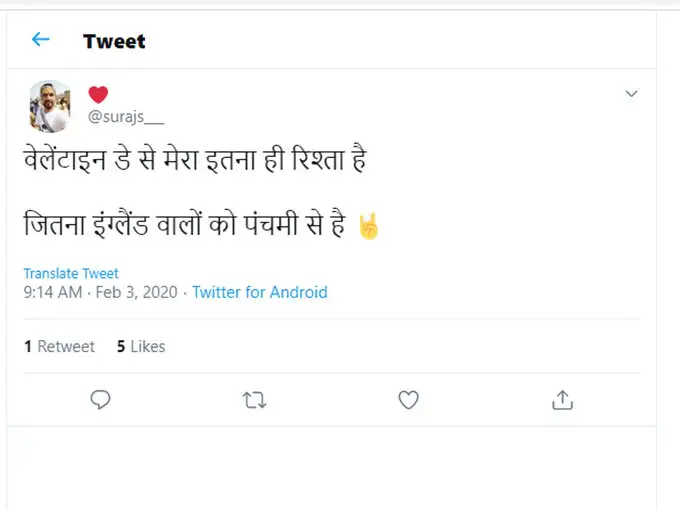View the 1 Retweet list

pyautogui.click(x=59, y=346)
